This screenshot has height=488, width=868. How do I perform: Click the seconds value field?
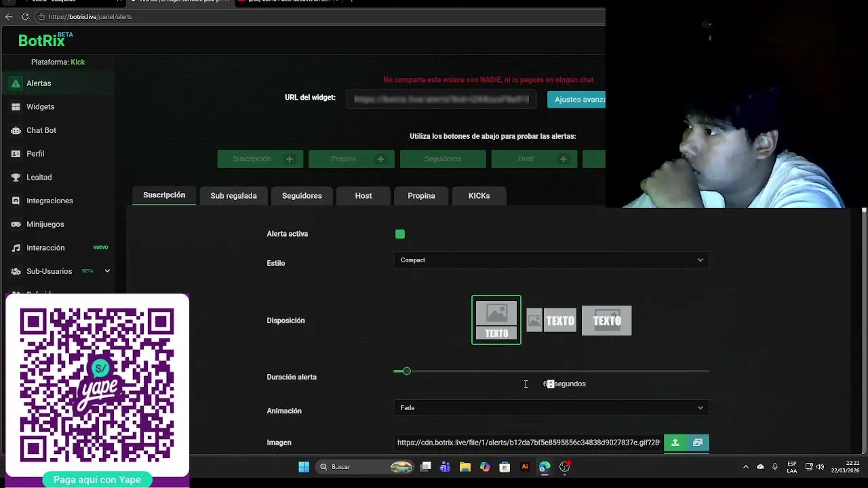[x=548, y=384]
